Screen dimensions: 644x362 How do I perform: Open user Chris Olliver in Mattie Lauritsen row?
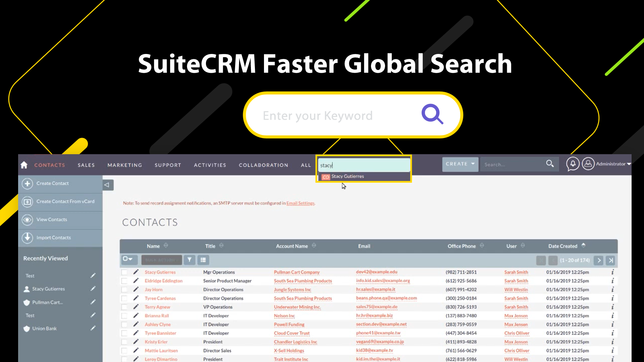[x=517, y=351]
